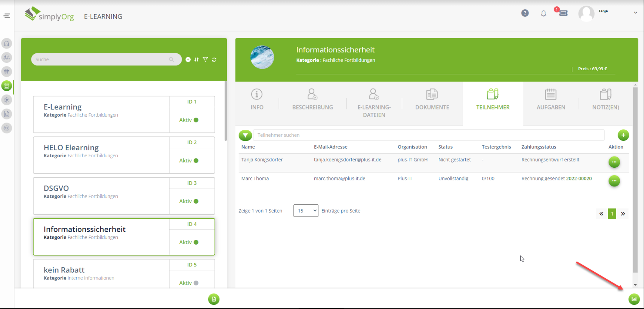
Task: Open the filter funnel icon beside search
Action: (x=205, y=59)
